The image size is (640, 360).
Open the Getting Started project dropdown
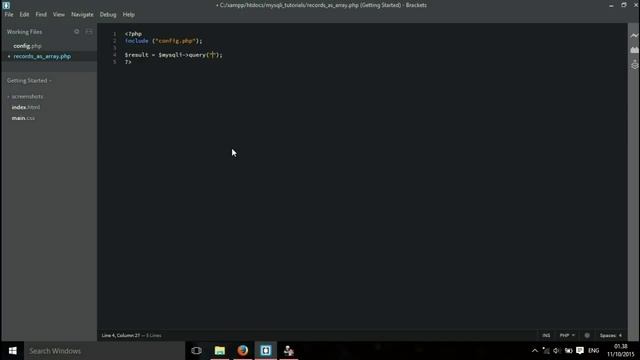coord(29,80)
